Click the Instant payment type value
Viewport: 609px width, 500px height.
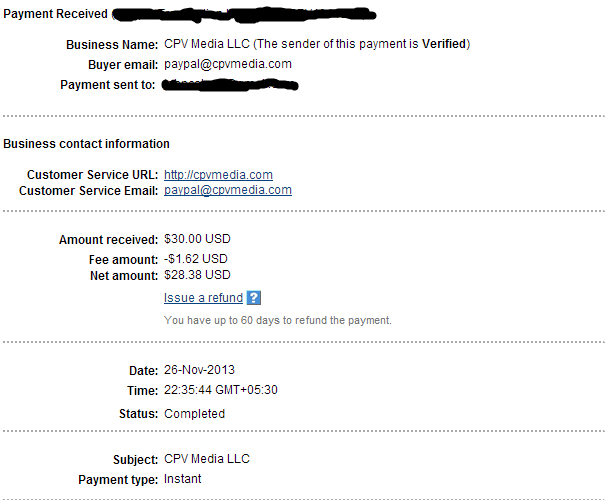[x=183, y=479]
